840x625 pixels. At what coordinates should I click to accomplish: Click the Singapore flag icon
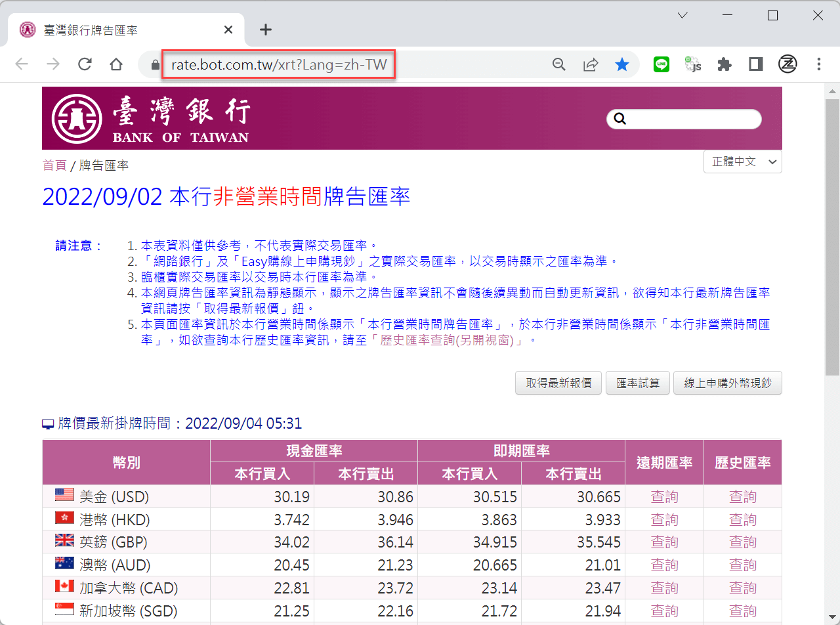[64, 609]
